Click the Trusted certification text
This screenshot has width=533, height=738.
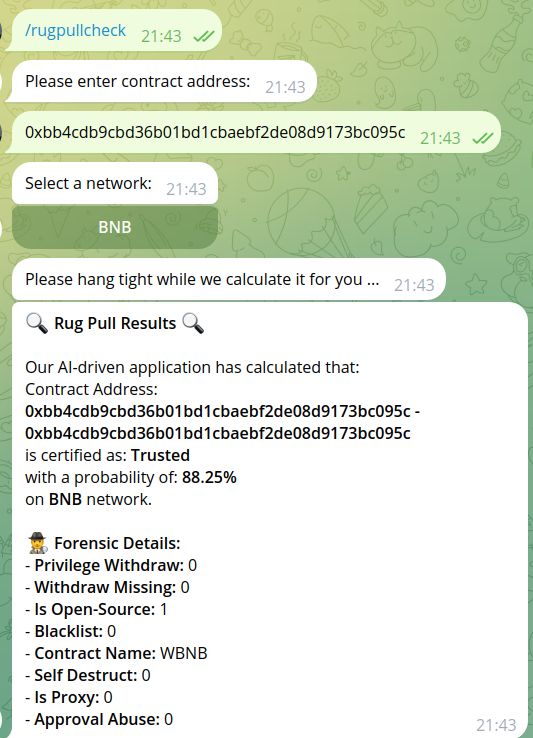[x=160, y=455]
